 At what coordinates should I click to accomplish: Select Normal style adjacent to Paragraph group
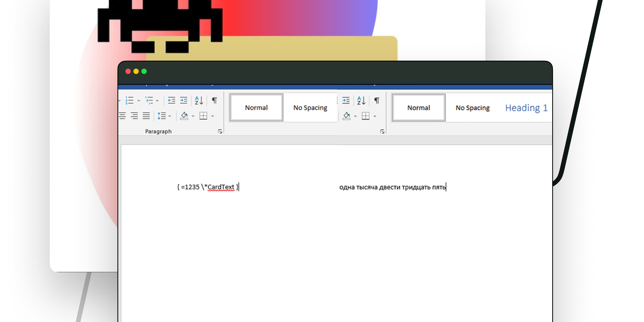[256, 108]
